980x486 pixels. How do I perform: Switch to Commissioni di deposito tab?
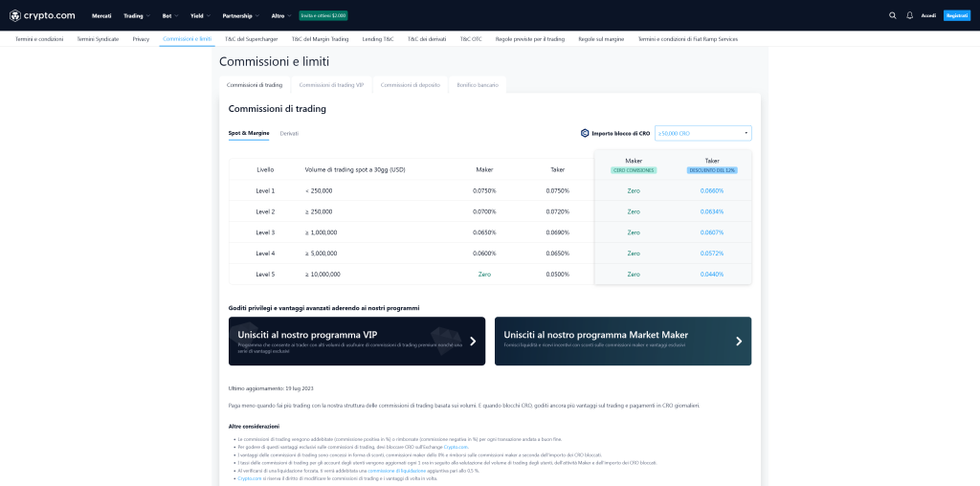pyautogui.click(x=411, y=85)
